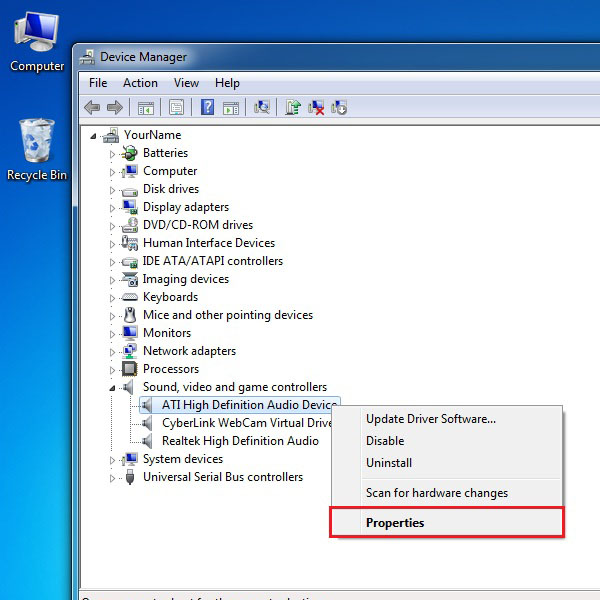This screenshot has width=600, height=600.
Task: Expand the Network adapters node
Action: (x=112, y=352)
